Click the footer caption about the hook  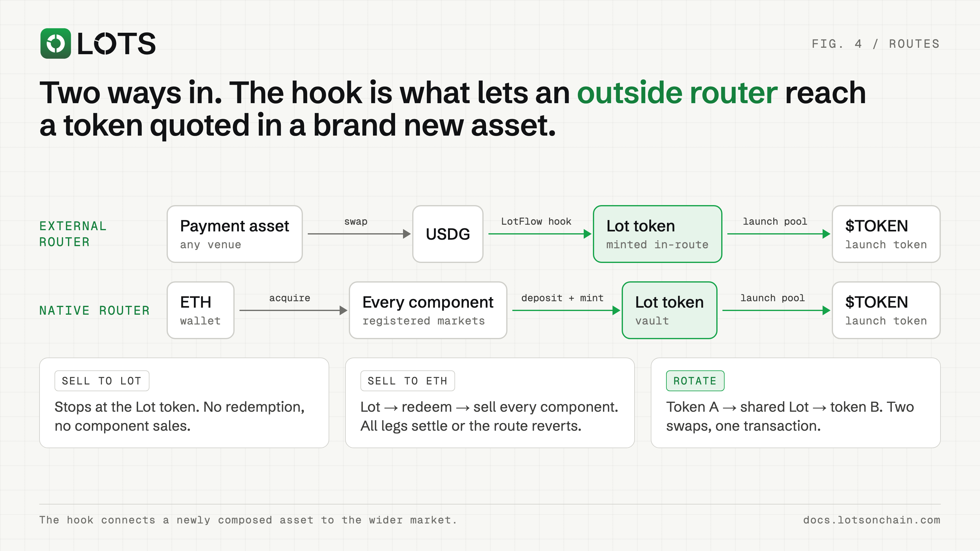click(x=248, y=520)
